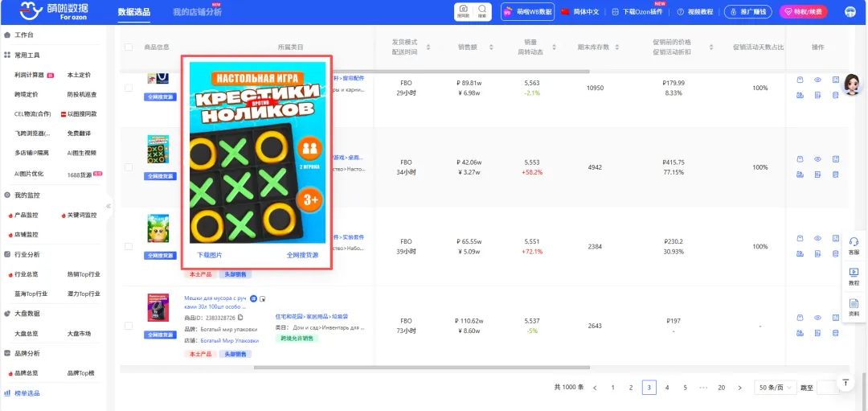Go to page 4 in pagination
The width and height of the screenshot is (868, 411).
(667, 388)
